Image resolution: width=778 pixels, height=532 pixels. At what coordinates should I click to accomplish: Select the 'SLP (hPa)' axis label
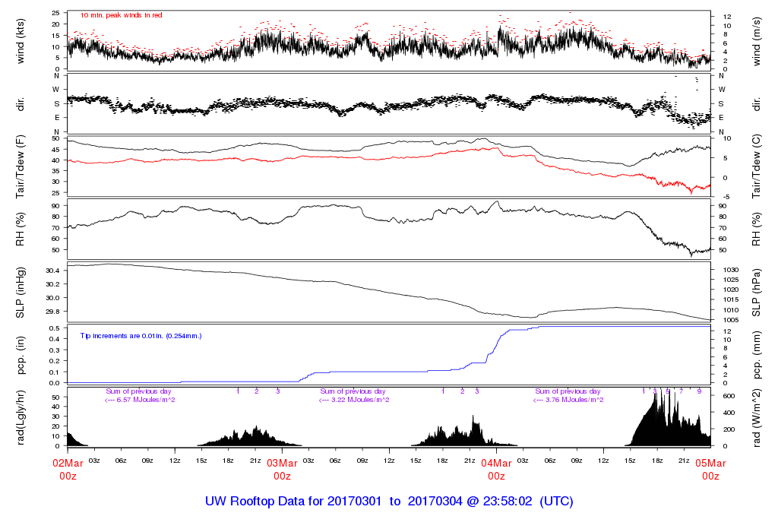(756, 293)
